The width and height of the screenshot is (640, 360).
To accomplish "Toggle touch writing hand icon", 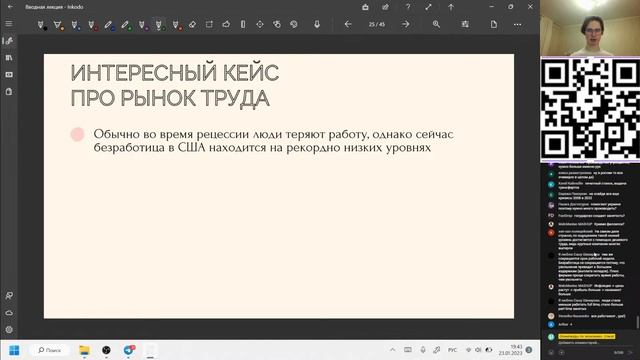I will 277,24.
